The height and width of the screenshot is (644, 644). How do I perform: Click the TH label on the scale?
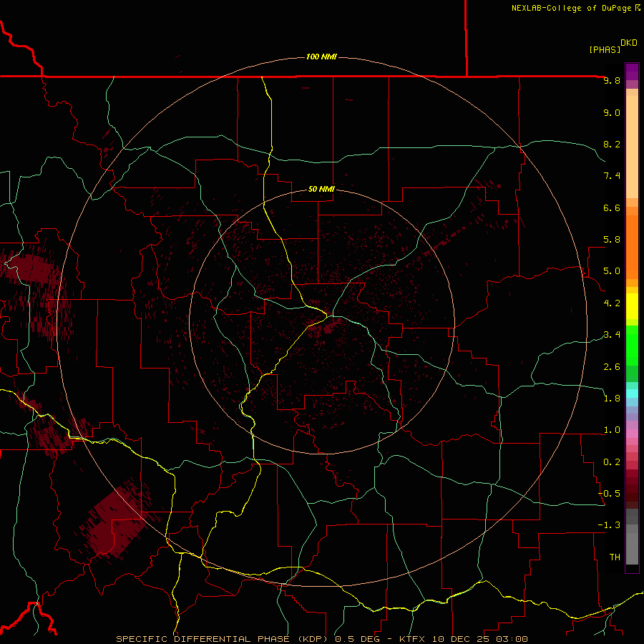pos(615,557)
